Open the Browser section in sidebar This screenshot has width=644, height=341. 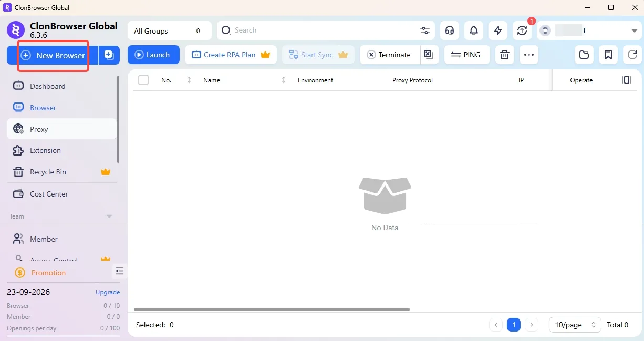tap(62, 108)
